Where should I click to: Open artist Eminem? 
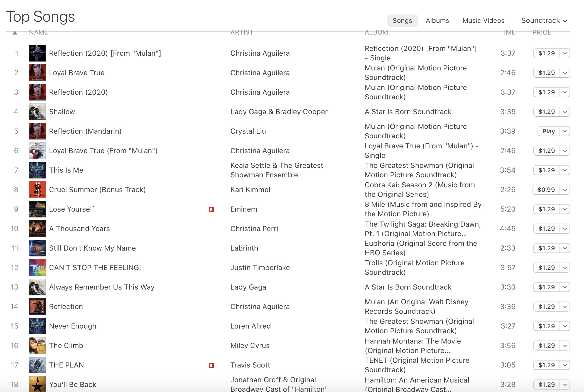244,209
